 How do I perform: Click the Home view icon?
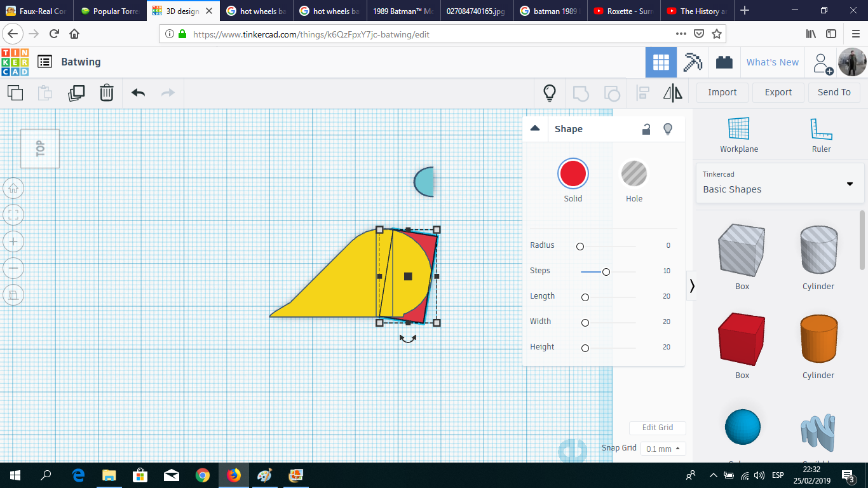click(13, 188)
